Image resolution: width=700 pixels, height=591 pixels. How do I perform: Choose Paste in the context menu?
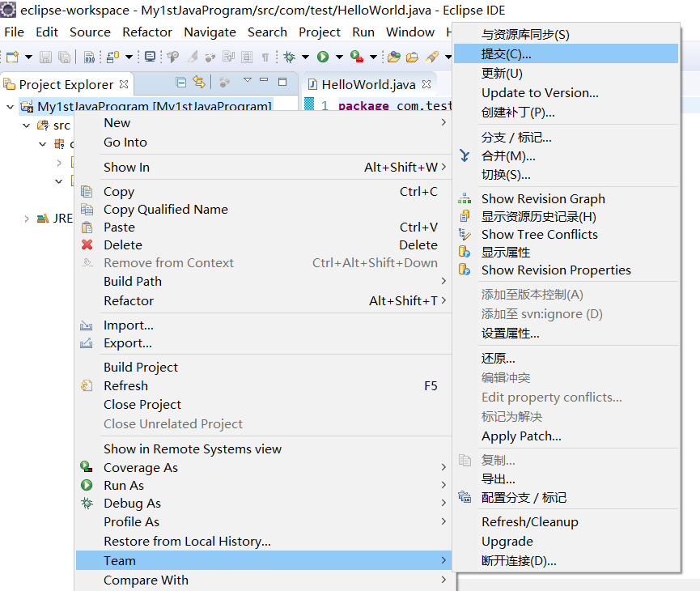coord(263,227)
